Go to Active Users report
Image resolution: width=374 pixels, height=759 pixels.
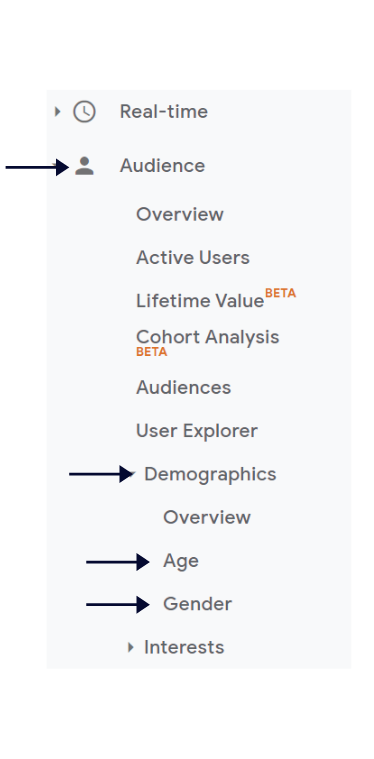[x=193, y=258]
